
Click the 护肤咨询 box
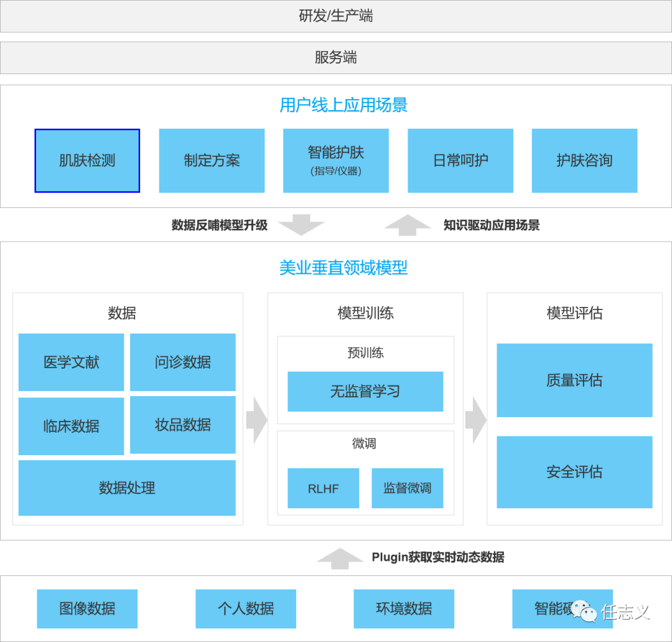pyautogui.click(x=584, y=161)
